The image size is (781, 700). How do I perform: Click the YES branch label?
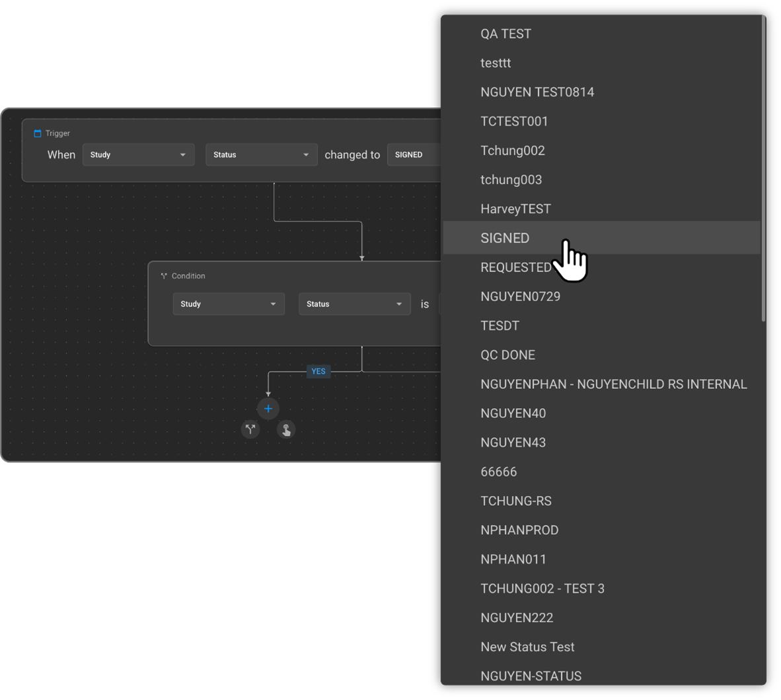point(318,371)
